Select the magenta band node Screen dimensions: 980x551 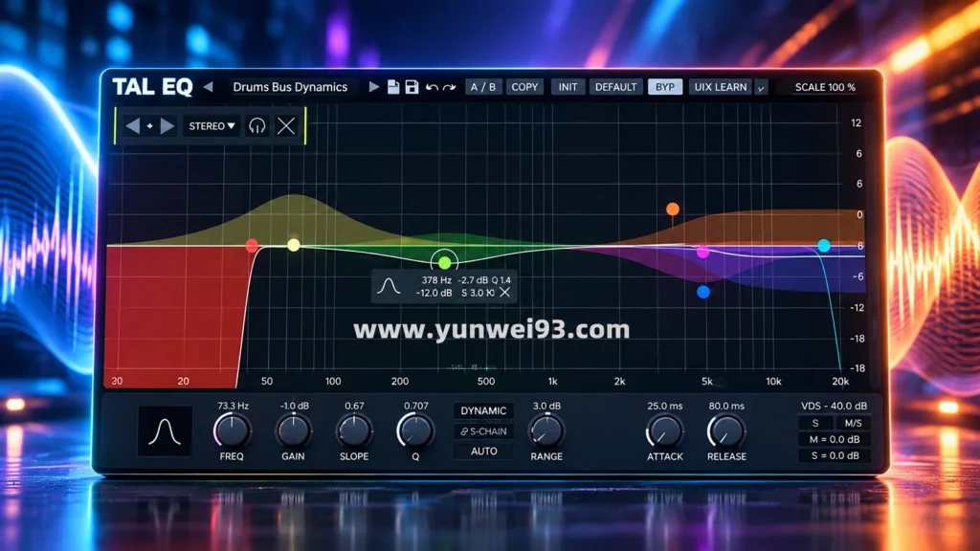(x=703, y=253)
